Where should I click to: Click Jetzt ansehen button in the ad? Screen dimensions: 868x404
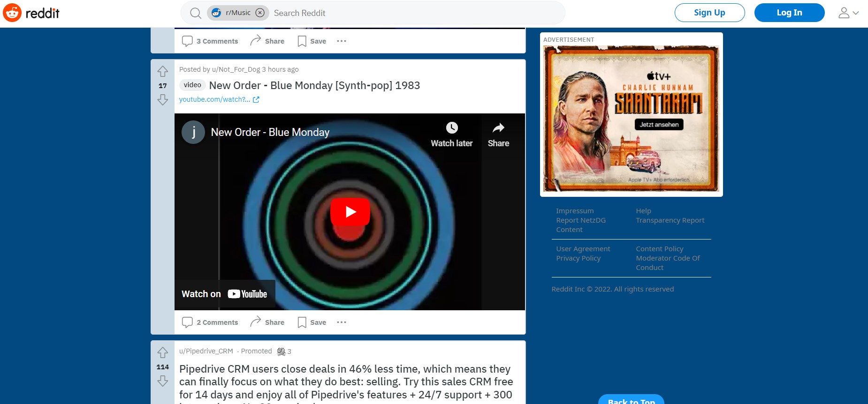pyautogui.click(x=659, y=125)
